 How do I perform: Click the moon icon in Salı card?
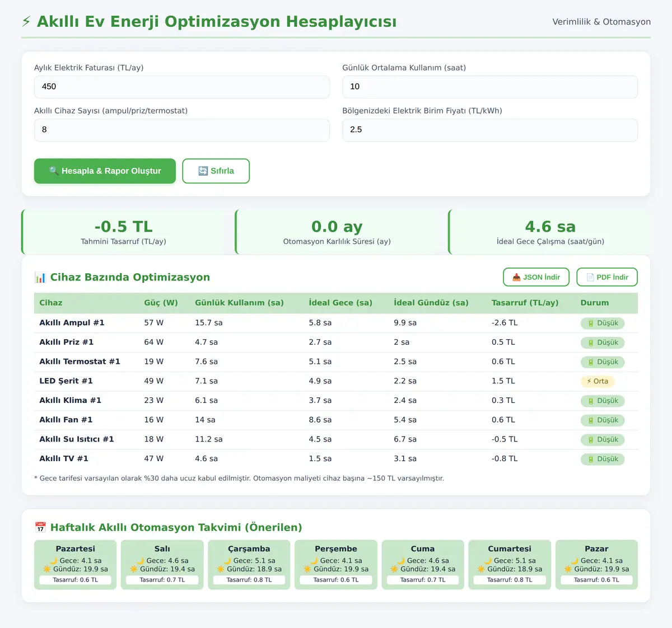[141, 560]
